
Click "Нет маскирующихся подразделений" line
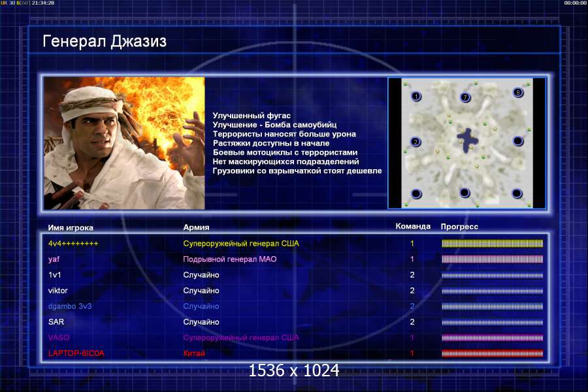(x=286, y=161)
